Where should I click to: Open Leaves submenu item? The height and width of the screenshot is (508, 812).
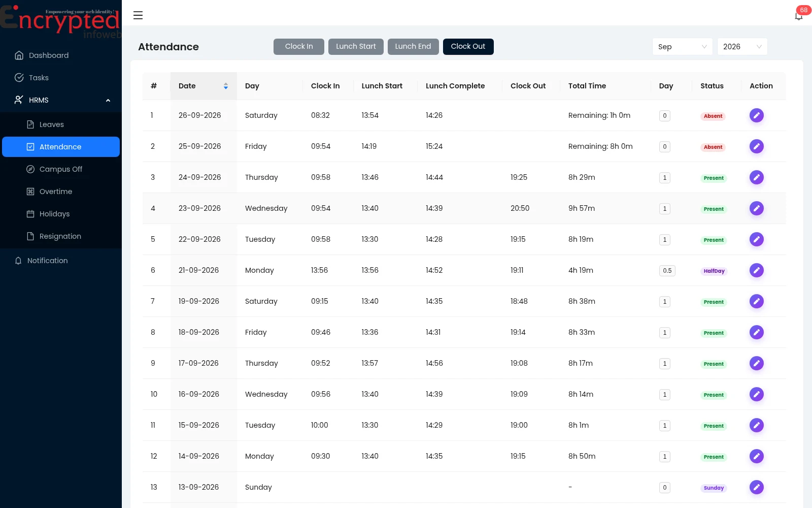[61, 124]
